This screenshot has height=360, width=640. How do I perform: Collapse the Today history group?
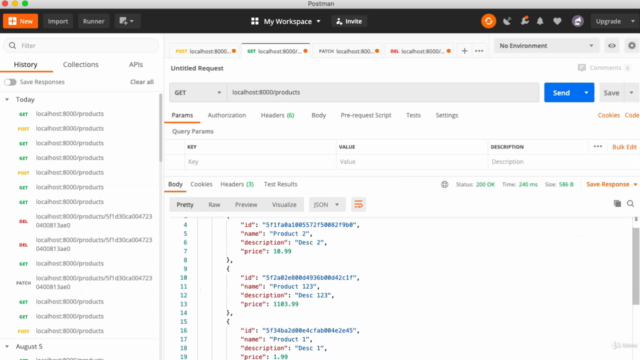coord(7,100)
